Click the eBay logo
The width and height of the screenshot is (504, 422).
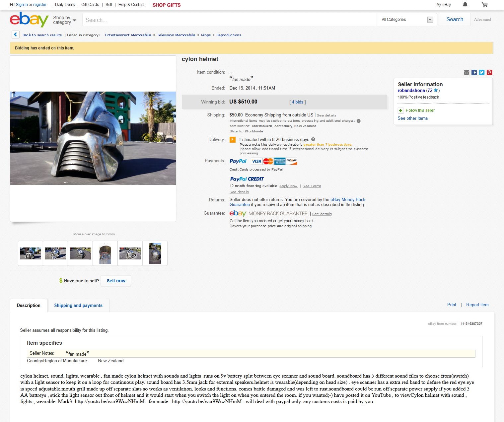click(x=29, y=20)
